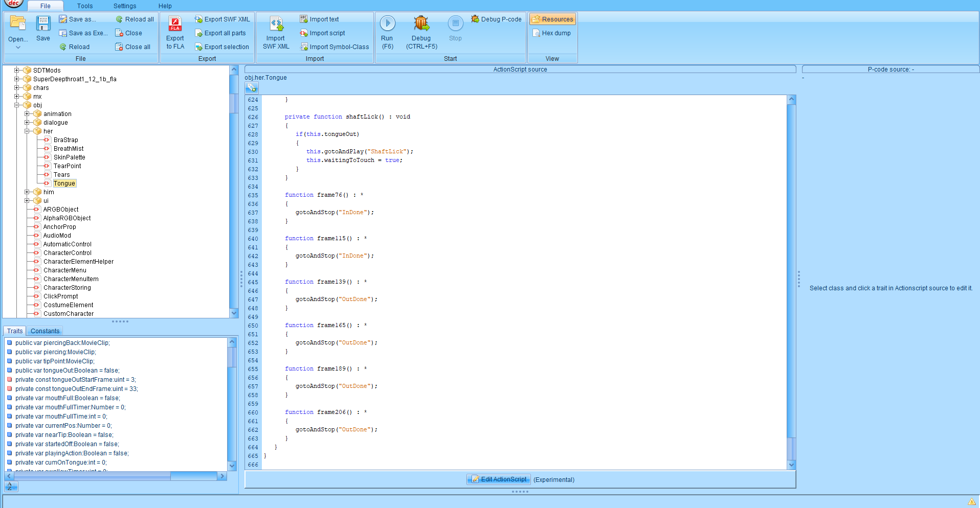Click Export all parts button
The image size is (980, 508).
click(x=220, y=33)
